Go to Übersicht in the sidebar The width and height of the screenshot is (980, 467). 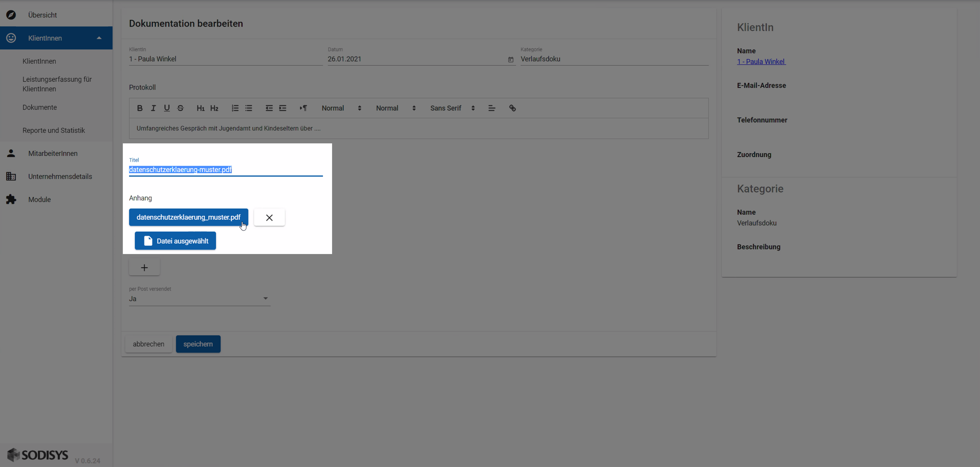tap(42, 15)
